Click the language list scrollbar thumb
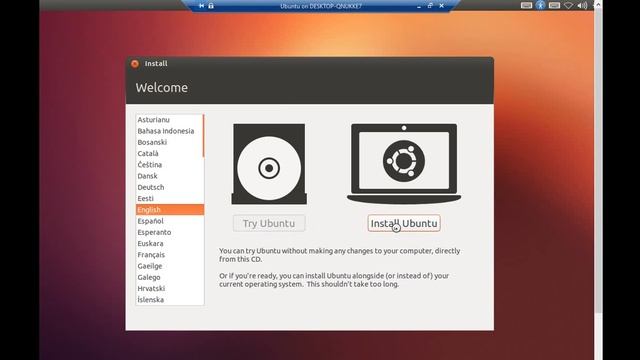 coord(203,136)
